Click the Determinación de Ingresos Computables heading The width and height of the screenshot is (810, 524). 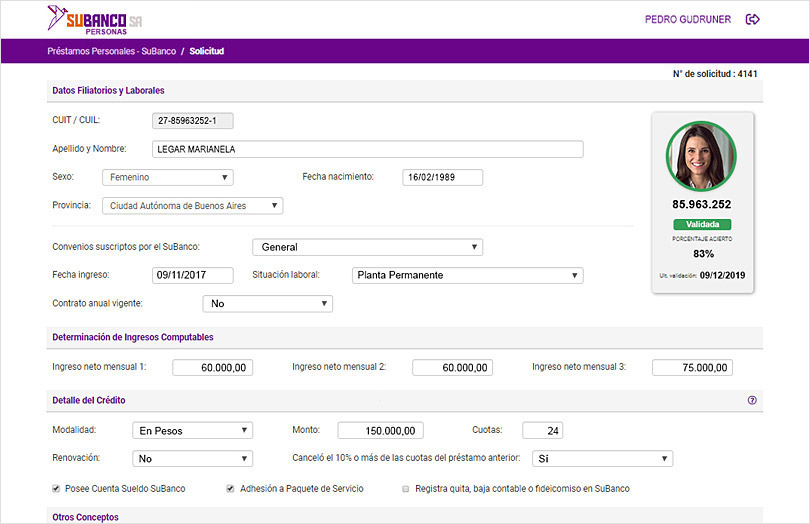coord(133,337)
